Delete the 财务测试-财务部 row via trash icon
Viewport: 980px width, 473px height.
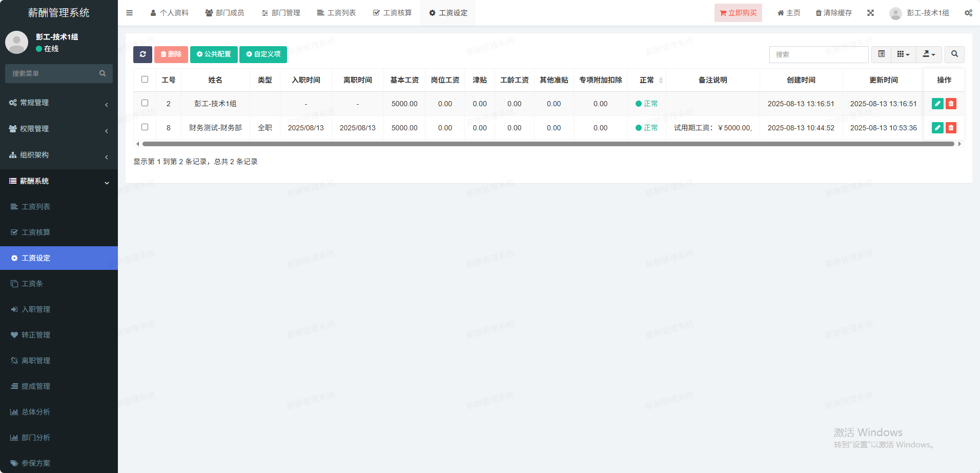951,128
